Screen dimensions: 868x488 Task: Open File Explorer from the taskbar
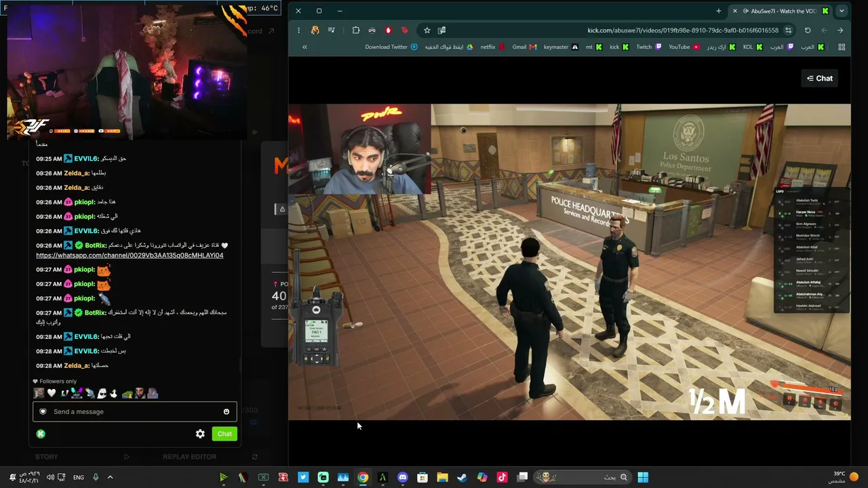pos(442,477)
